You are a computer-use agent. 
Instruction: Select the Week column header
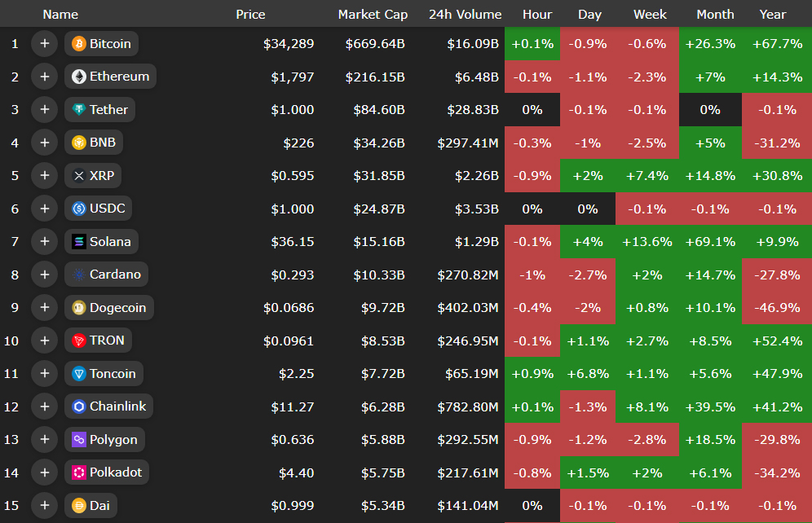650,14
